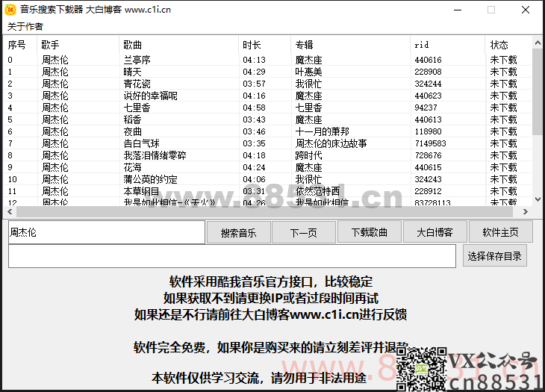Select the song 夜曲
This screenshot has width=545, height=392.
pos(132,131)
